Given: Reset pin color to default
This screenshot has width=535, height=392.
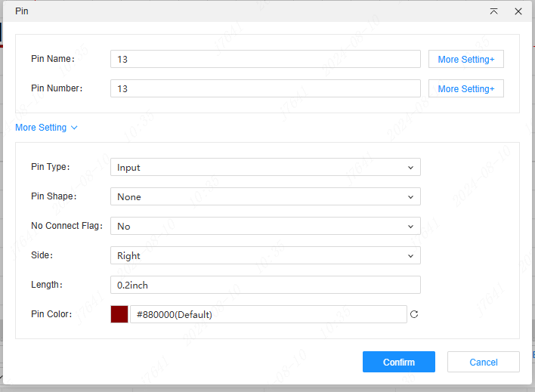Looking at the screenshot, I should [413, 314].
